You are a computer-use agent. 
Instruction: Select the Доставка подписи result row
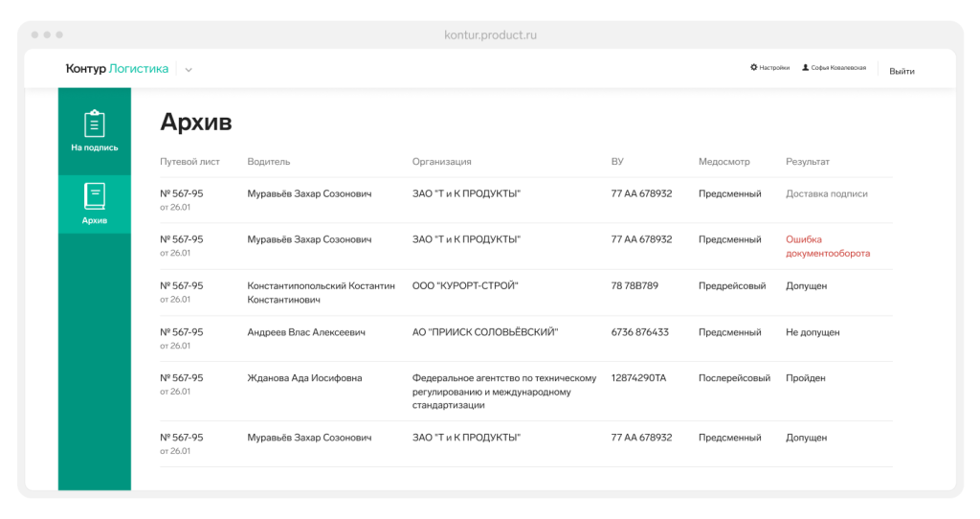pos(826,193)
